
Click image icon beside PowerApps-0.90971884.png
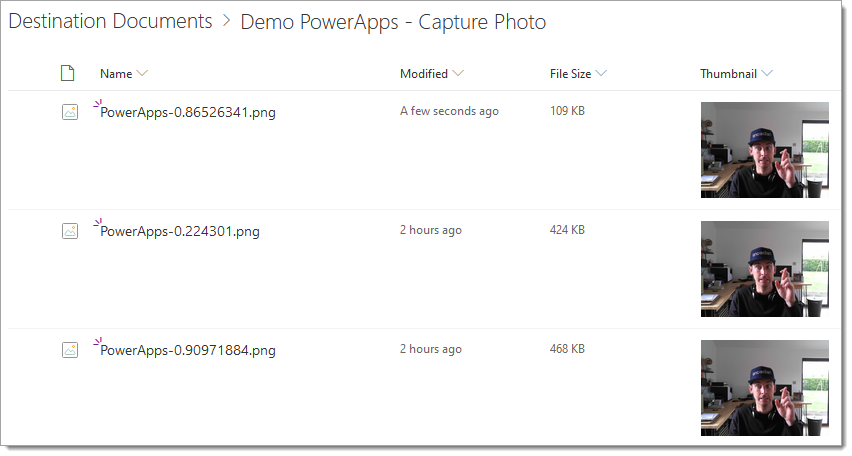70,350
